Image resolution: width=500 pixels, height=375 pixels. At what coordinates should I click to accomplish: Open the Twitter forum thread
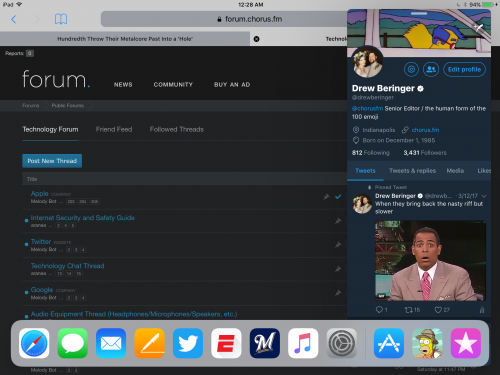tap(41, 242)
